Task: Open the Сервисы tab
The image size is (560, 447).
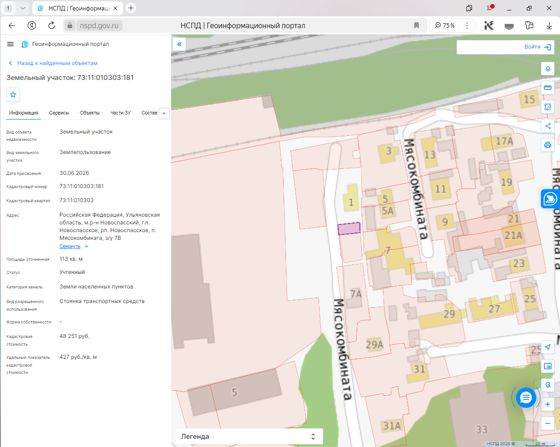Action: (59, 113)
